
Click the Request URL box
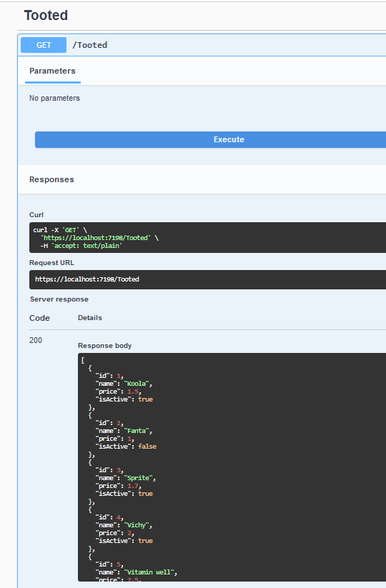(x=207, y=279)
